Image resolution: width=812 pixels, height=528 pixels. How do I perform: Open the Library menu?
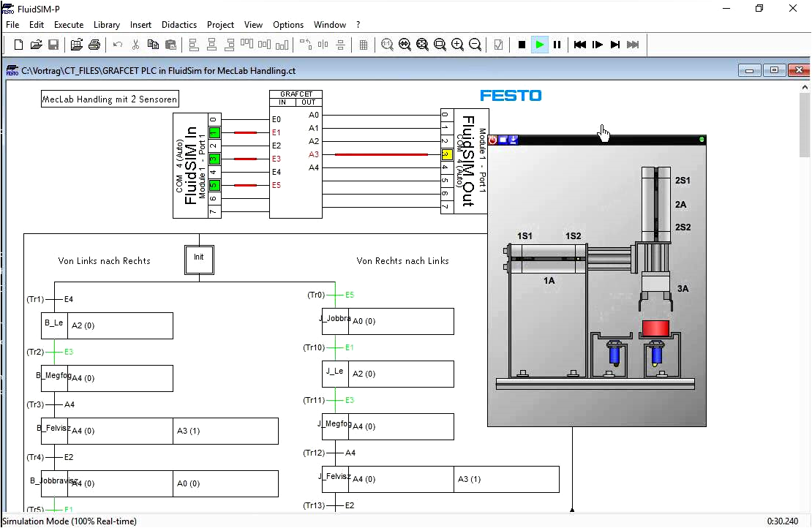coord(107,25)
